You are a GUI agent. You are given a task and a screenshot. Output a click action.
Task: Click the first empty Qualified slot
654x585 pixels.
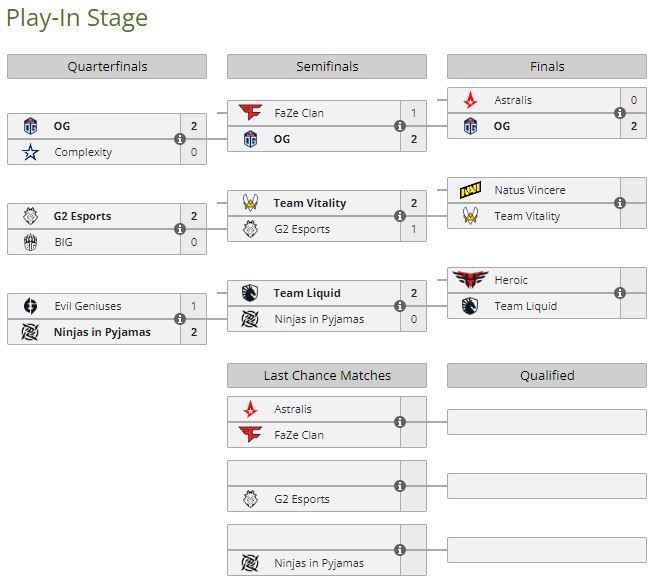[x=546, y=422]
